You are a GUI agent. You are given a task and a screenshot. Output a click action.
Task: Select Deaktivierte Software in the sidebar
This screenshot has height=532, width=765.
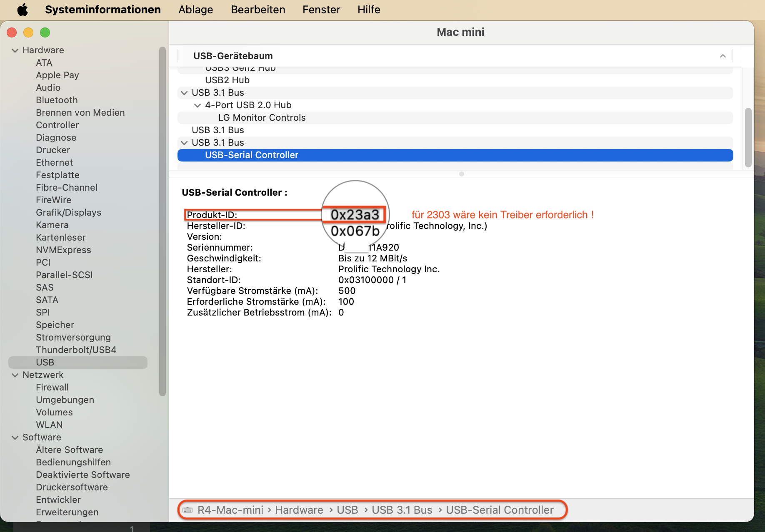[83, 475]
